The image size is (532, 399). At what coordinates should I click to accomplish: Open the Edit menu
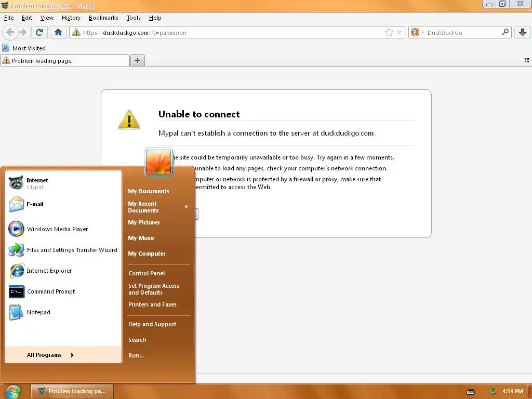click(27, 18)
